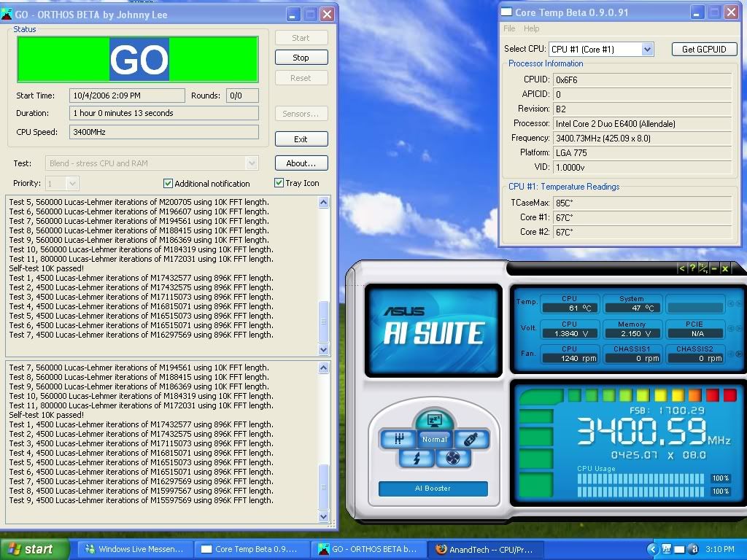
Task: Minimize AI Suite with the green dash icon
Action: click(714, 268)
